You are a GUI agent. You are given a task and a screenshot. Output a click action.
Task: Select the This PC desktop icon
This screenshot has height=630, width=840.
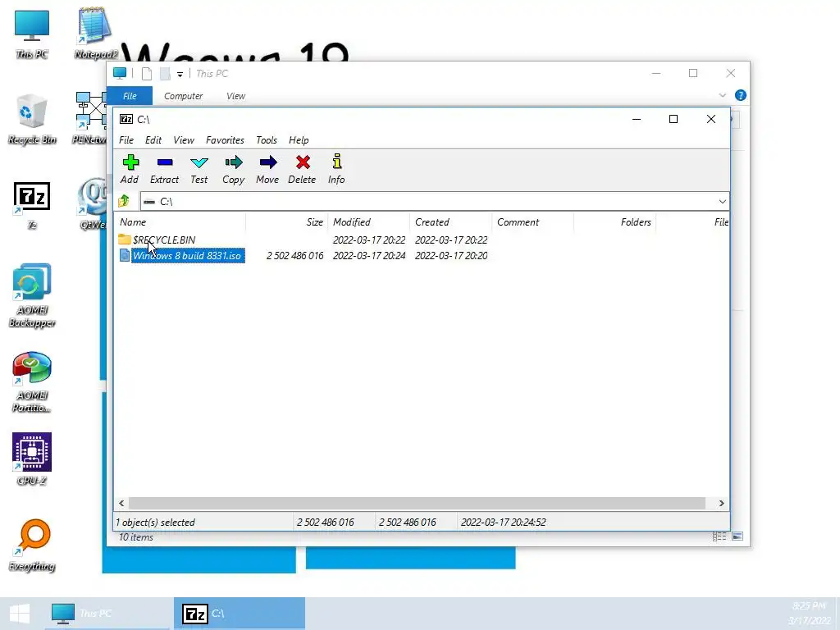[32, 34]
